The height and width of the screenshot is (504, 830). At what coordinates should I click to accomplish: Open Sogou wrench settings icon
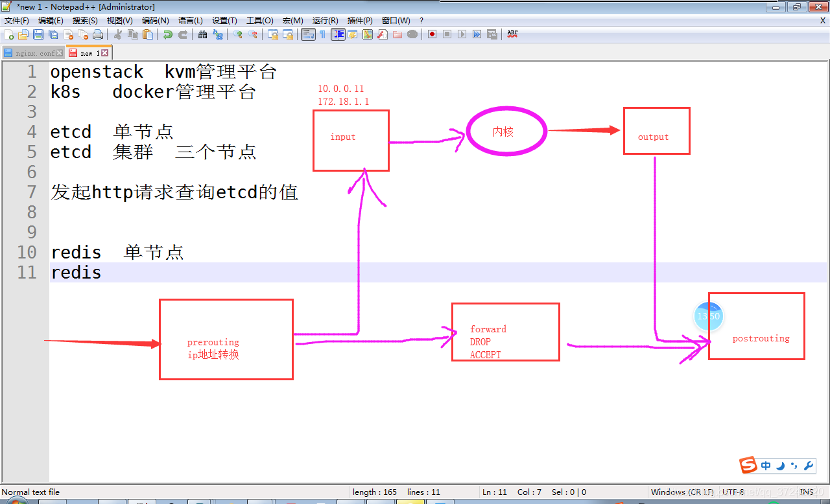tap(808, 466)
